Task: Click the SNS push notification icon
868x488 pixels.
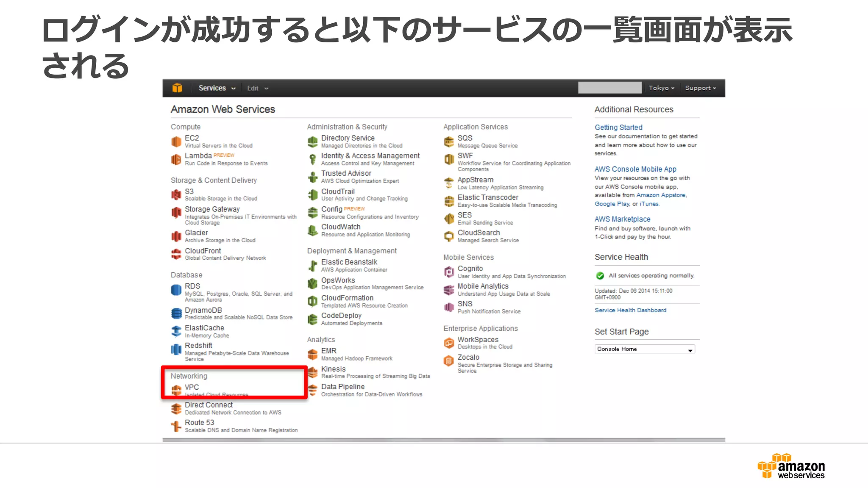Action: point(449,308)
